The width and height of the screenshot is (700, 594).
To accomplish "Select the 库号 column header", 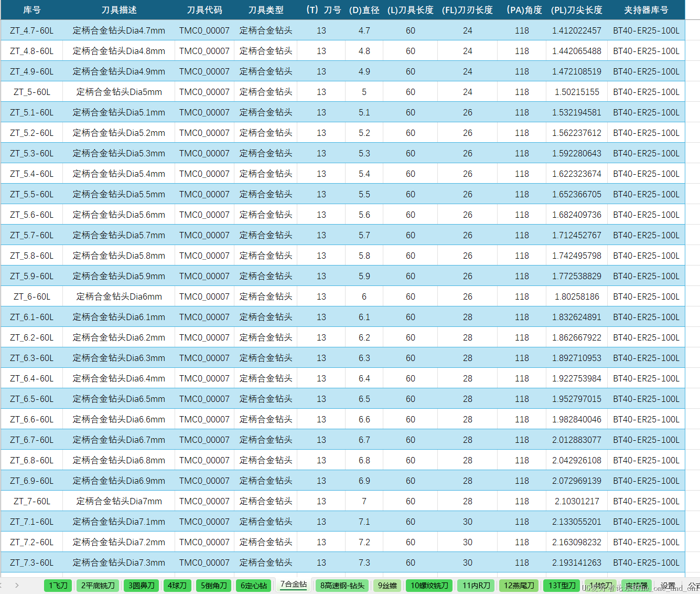I will pos(31,10).
